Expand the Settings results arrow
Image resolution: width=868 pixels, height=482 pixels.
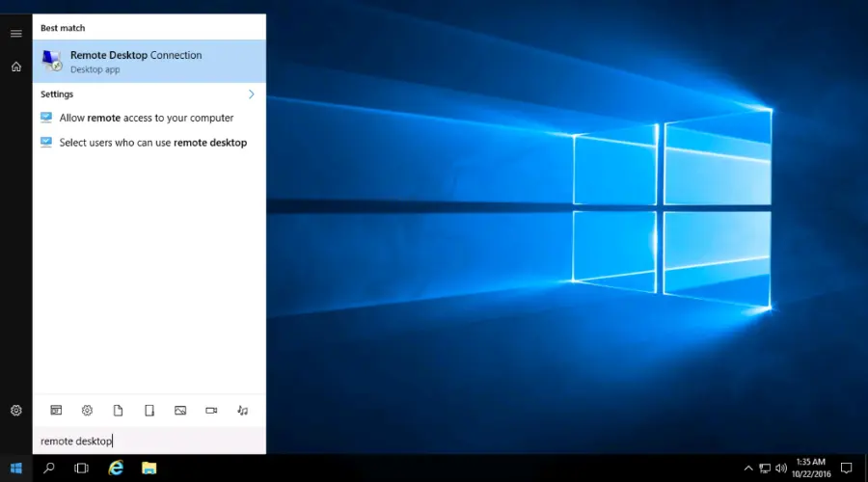point(252,94)
